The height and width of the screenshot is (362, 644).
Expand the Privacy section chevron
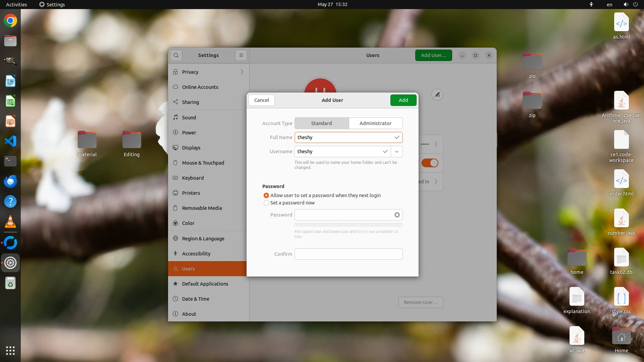point(242,72)
